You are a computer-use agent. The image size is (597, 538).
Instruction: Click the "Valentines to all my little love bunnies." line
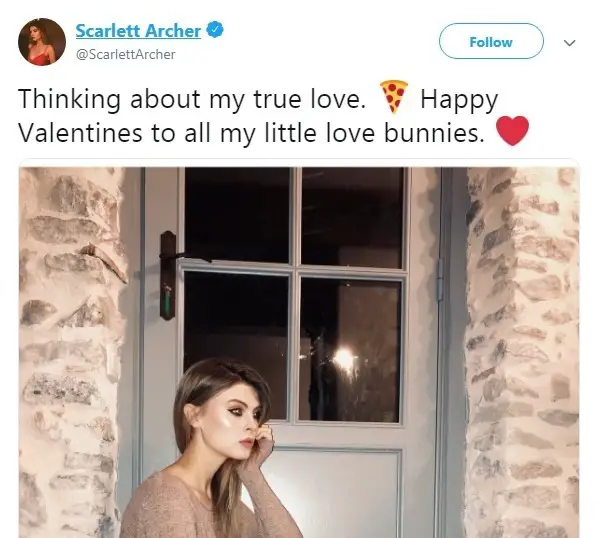point(251,133)
